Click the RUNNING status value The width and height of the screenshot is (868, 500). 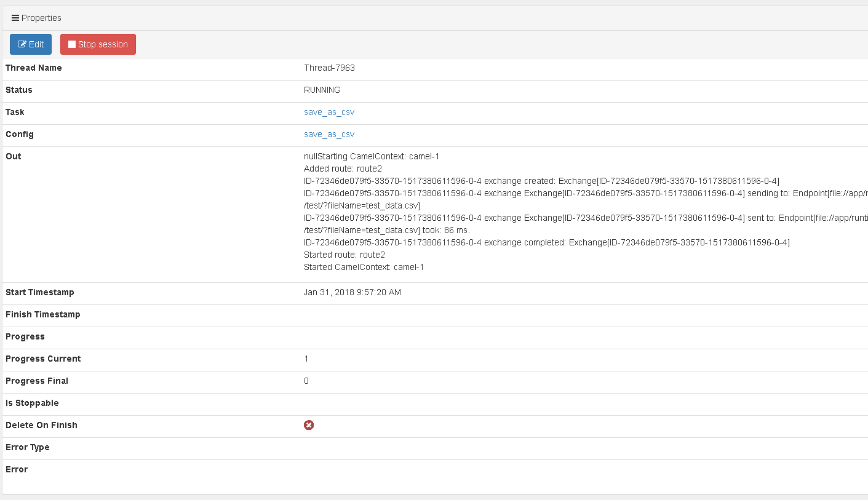coord(322,90)
